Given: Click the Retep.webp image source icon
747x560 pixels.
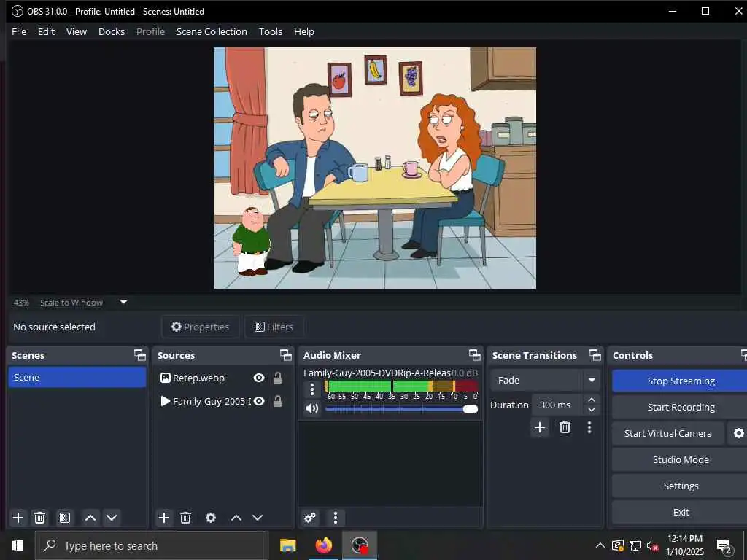Looking at the screenshot, I should pyautogui.click(x=166, y=378).
